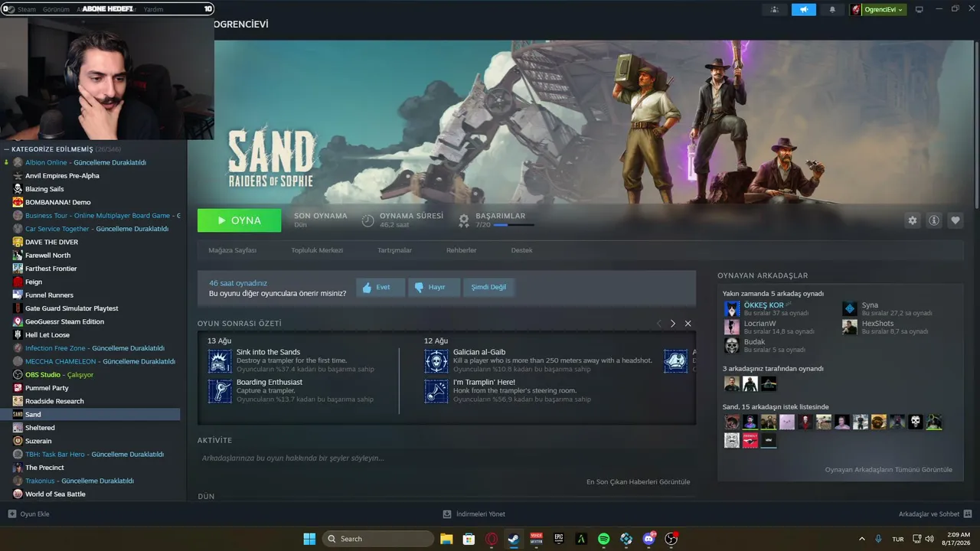Open the announcements megaphone icon
This screenshot has width=980, height=551.
[x=804, y=10]
